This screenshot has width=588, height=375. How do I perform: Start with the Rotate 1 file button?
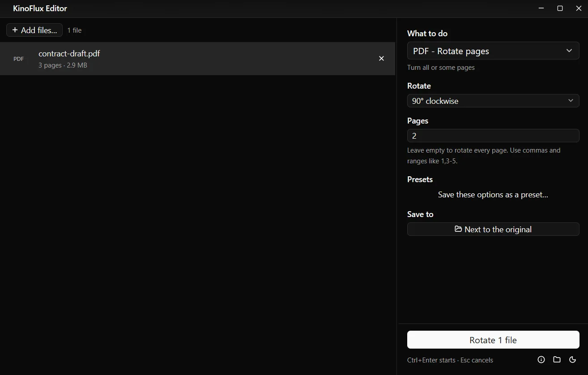(493, 340)
